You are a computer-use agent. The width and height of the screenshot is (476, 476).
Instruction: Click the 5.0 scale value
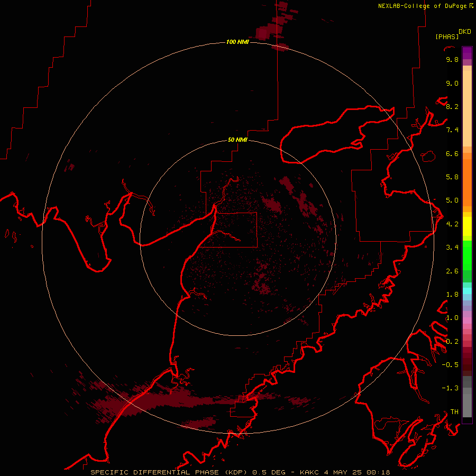point(452,200)
